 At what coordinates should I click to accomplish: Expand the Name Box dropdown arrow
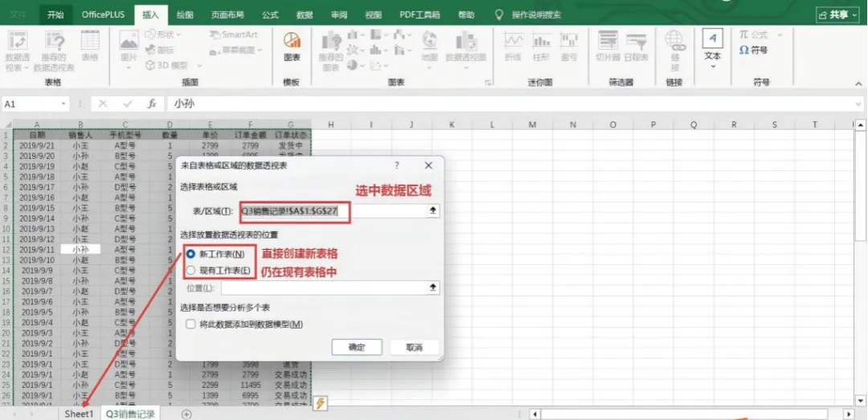pyautogui.click(x=64, y=104)
